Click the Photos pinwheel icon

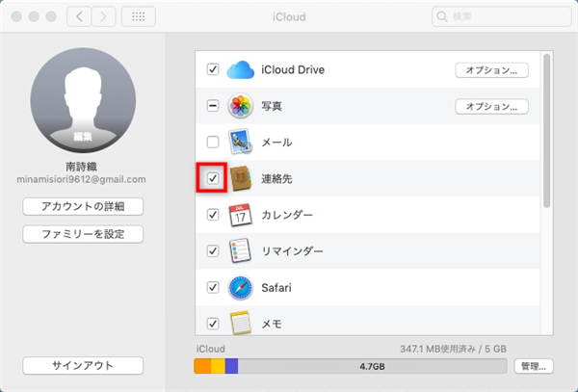tap(240, 106)
